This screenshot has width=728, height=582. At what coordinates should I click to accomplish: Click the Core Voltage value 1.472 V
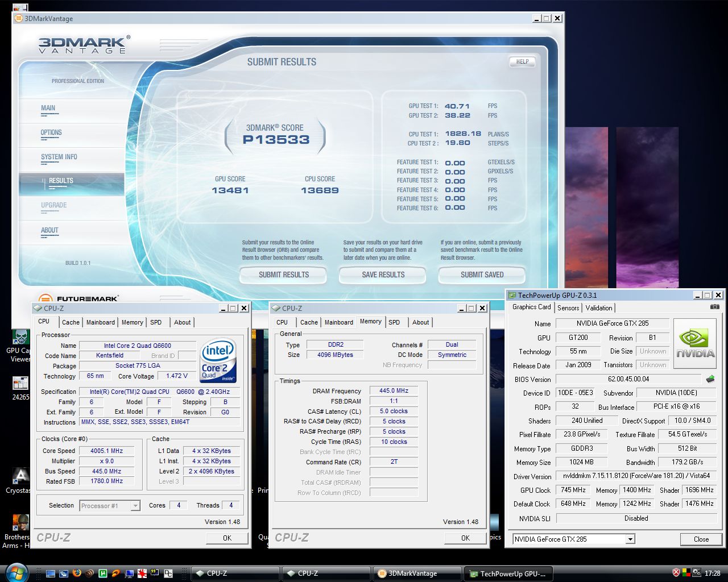pos(176,376)
